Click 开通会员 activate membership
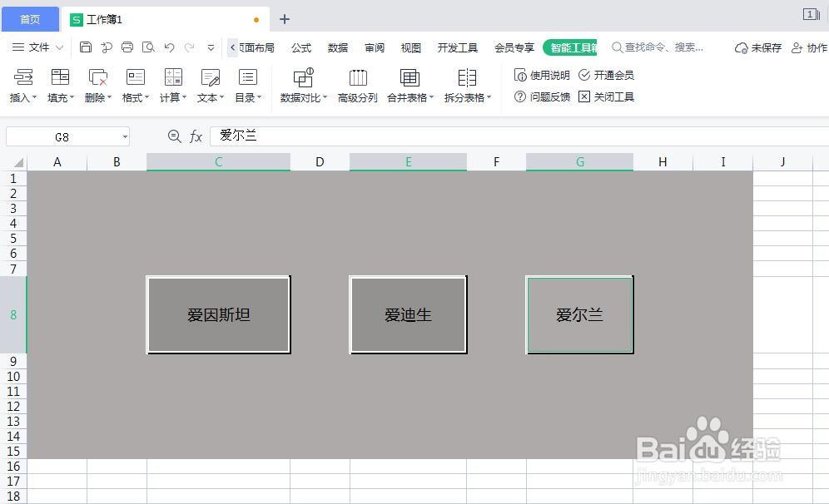Screen dimensions: 829x504 click(606, 76)
